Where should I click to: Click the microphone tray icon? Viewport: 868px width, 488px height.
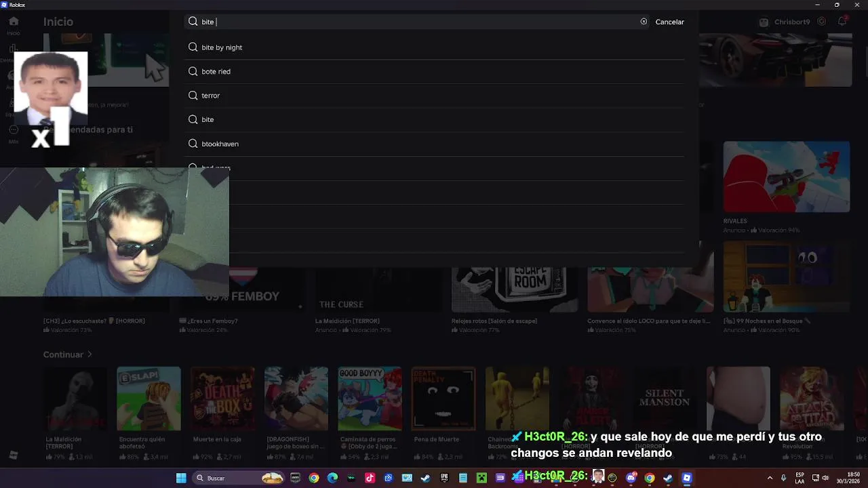pyautogui.click(x=784, y=478)
